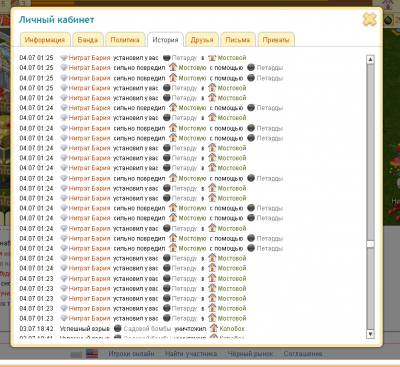The height and width of the screenshot is (367, 400).
Task: Close the Личный кабинет dialog
Action: [x=369, y=20]
